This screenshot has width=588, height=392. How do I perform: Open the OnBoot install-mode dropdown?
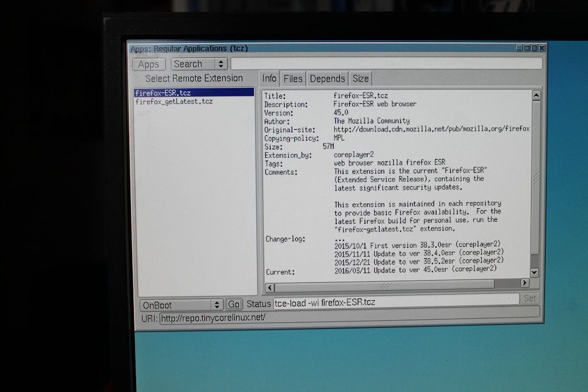pos(181,305)
